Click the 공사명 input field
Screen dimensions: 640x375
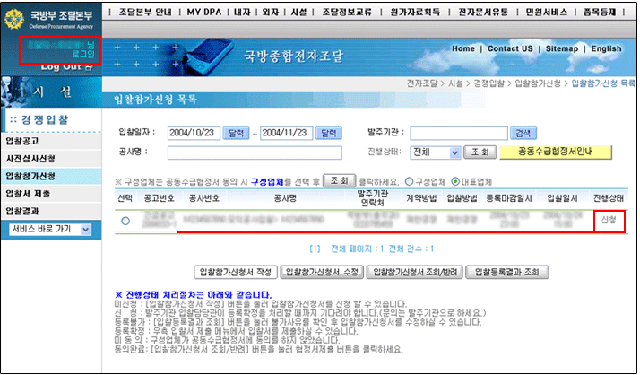(255, 152)
